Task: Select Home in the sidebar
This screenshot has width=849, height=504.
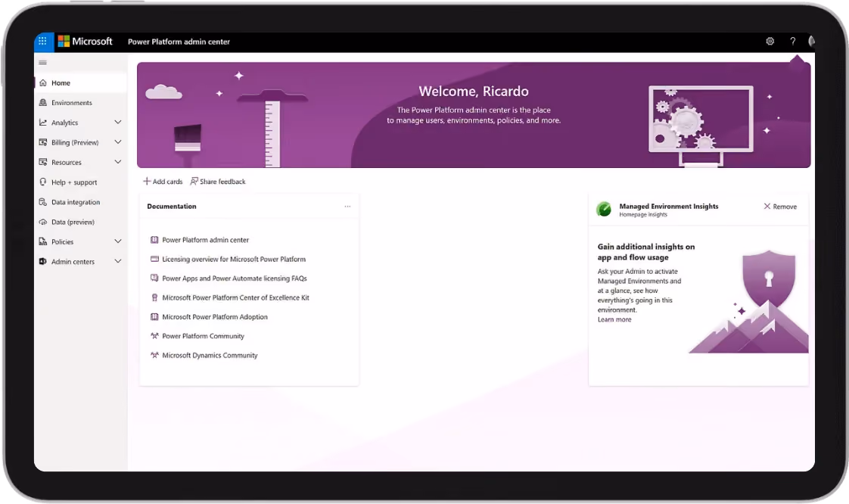Action: (81, 82)
